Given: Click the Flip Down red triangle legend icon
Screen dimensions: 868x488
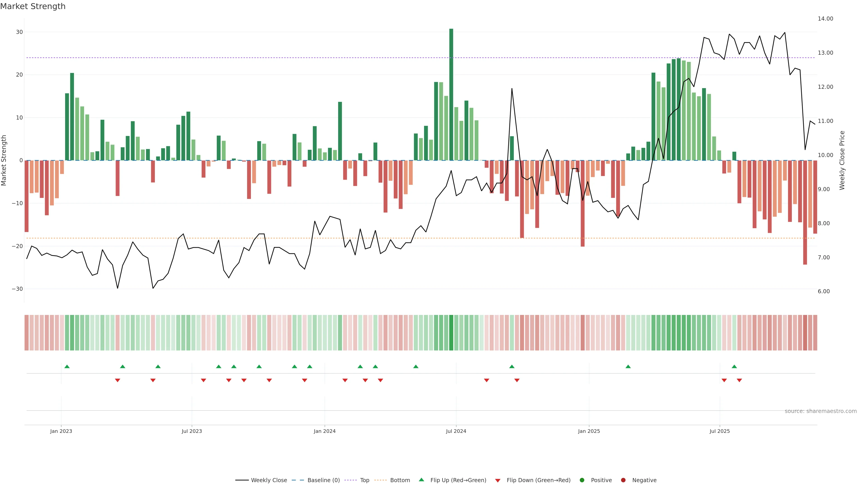Looking at the screenshot, I should point(498,481).
